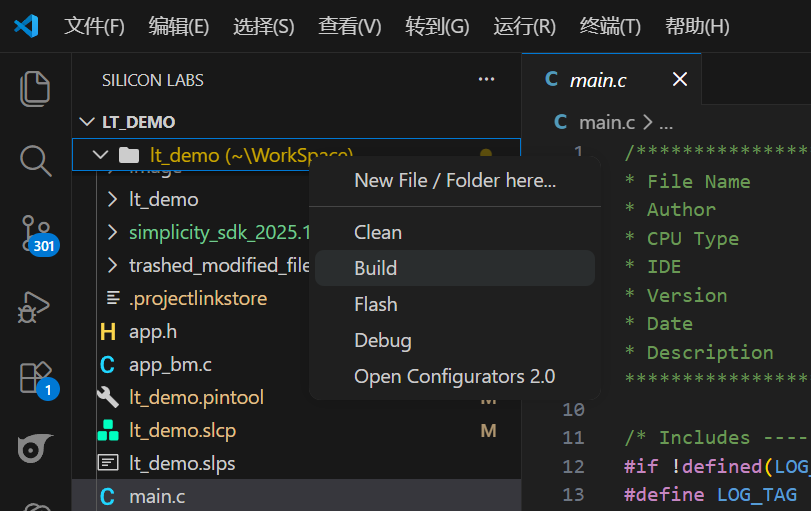Click Open Configurators 2.0 menu entry
Screen dimensions: 811x511
tap(454, 376)
